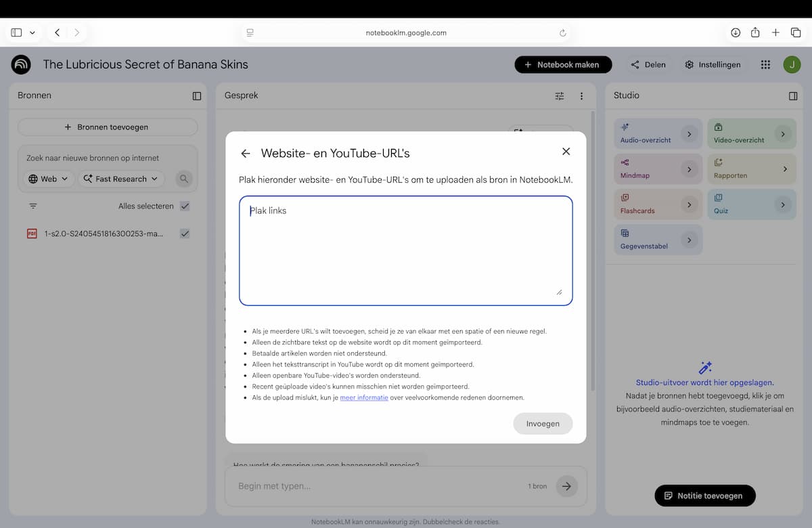Open Gegevenstabel tile
This screenshot has height=528, width=812.
(x=658, y=240)
